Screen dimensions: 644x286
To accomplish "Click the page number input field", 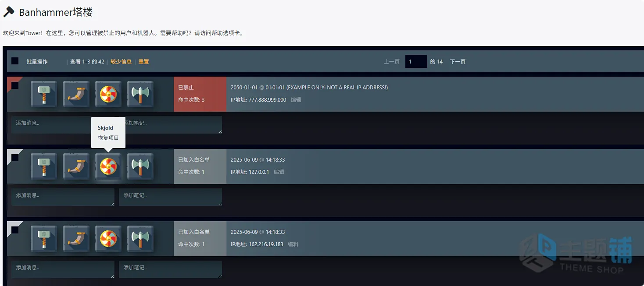I will coord(416,61).
